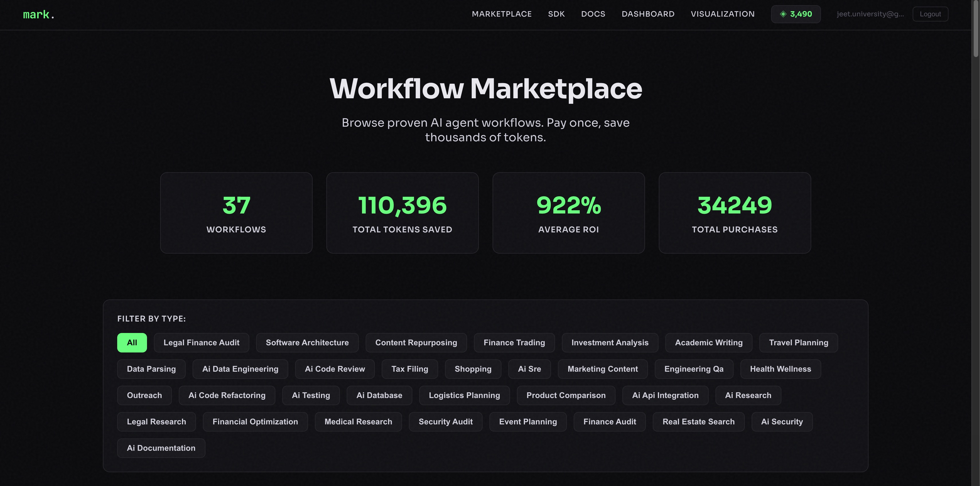Open the Marketplace nav link
Viewport: 980px width, 486px height.
(x=501, y=14)
